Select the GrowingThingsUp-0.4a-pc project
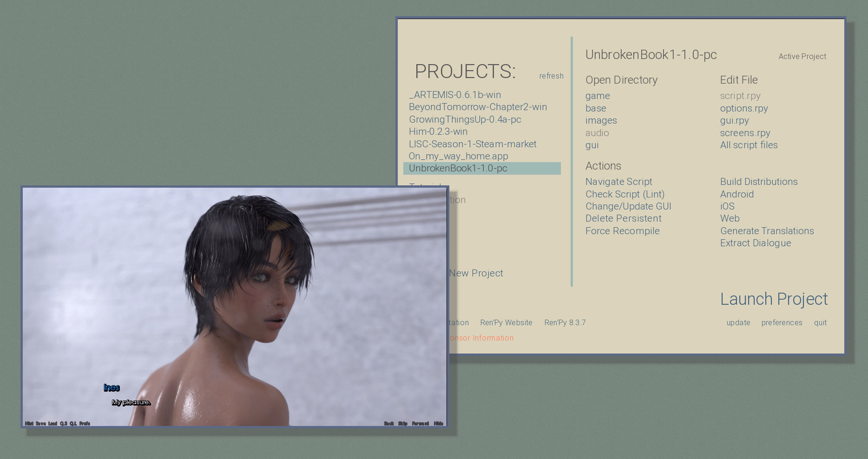 (465, 119)
